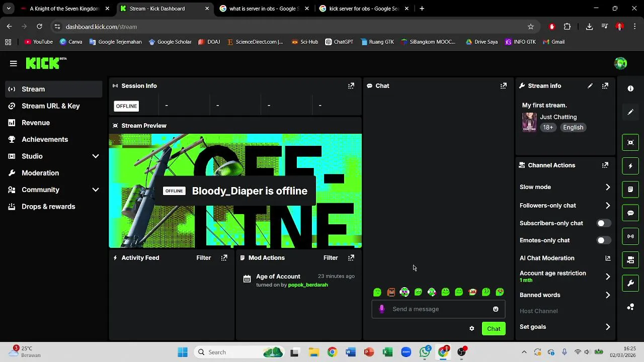Click the Just Chatting category thumbnail

click(x=529, y=122)
